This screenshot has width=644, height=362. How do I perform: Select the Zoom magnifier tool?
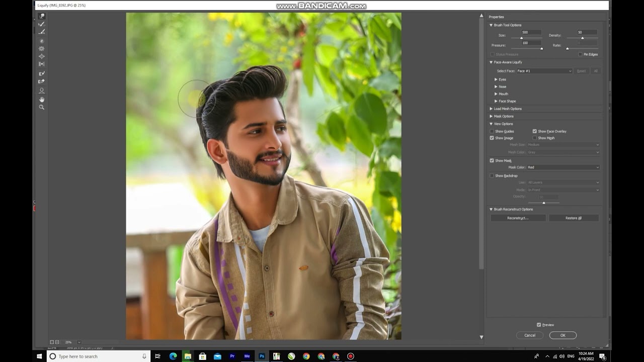click(42, 107)
